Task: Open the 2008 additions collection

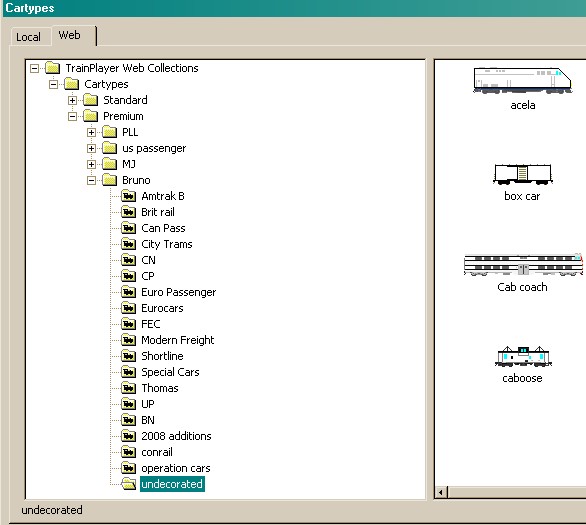Action: click(x=176, y=436)
